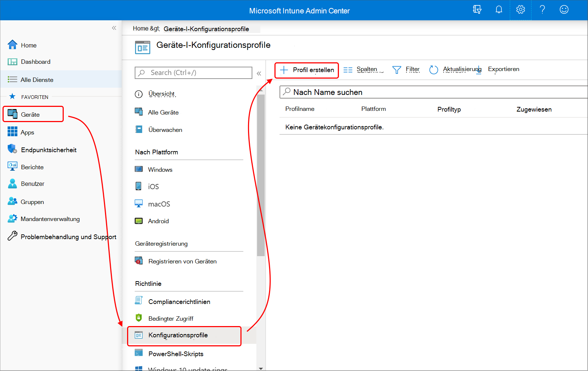Focus the Search (Ctrl+/) field
Image resolution: width=588 pixels, height=371 pixels.
193,72
